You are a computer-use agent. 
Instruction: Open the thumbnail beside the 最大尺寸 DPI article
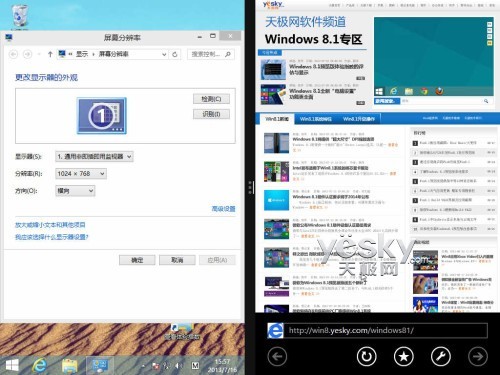tap(276, 143)
